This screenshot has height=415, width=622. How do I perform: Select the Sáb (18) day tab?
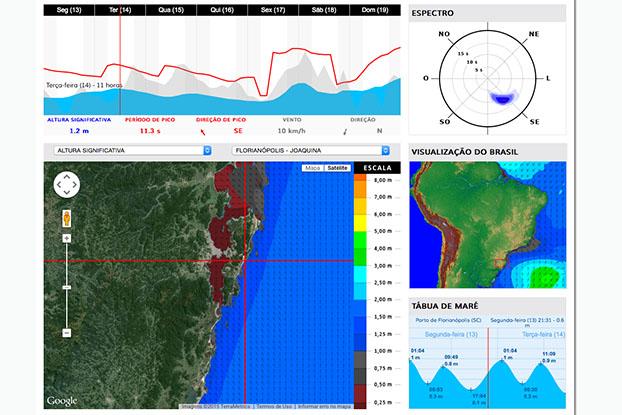coord(324,10)
